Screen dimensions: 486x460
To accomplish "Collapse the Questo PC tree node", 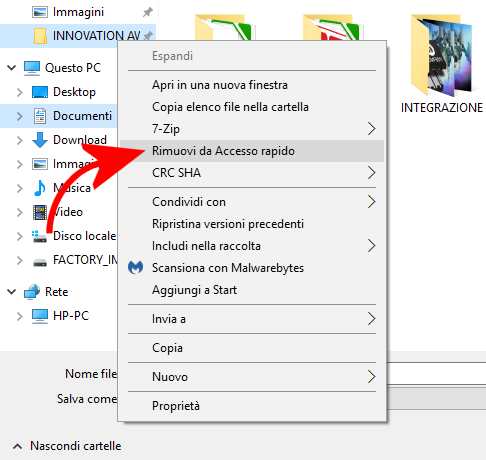I will click(x=12, y=68).
